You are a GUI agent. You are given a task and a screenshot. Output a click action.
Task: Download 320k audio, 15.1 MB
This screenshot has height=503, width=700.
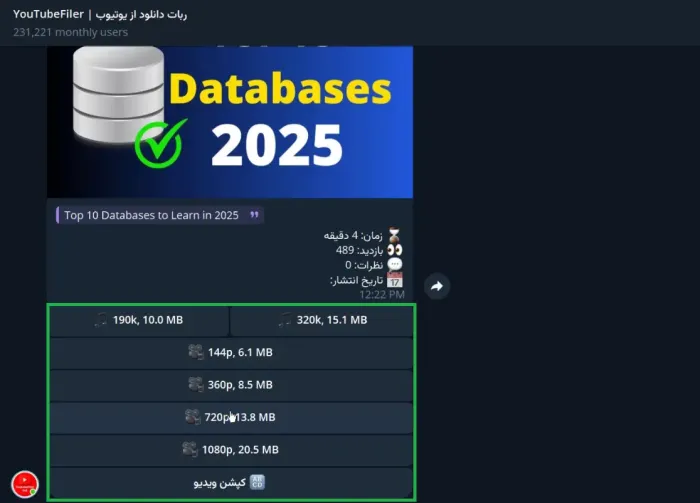[x=321, y=320]
